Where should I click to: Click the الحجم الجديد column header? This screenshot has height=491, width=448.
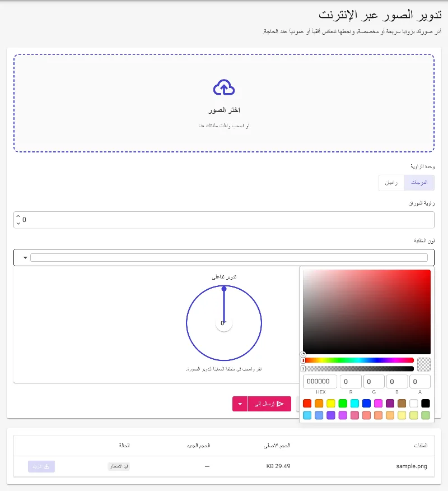click(199, 445)
